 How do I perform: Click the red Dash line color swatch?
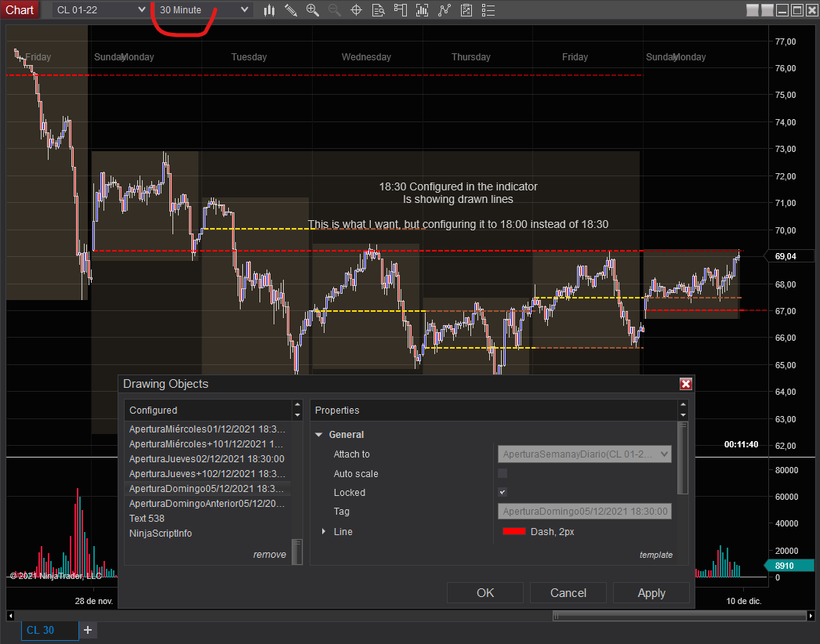pos(513,531)
